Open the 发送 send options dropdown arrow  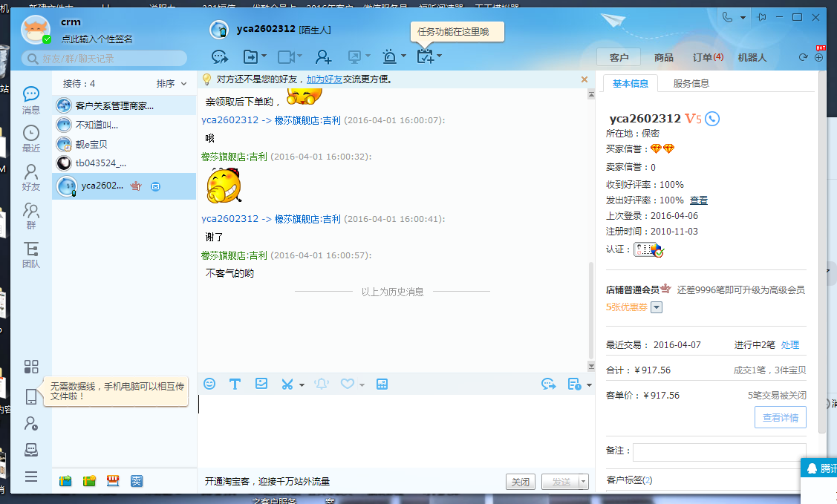[x=584, y=482]
